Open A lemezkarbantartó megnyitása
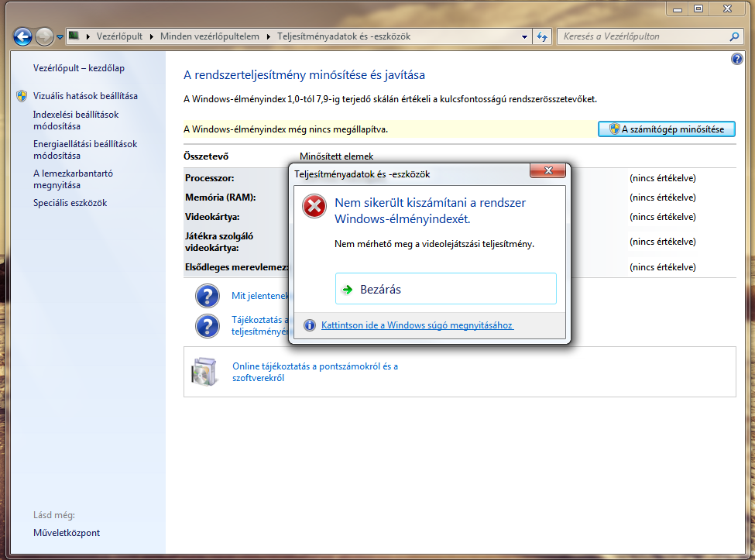The height and width of the screenshot is (560, 755). pos(73,179)
